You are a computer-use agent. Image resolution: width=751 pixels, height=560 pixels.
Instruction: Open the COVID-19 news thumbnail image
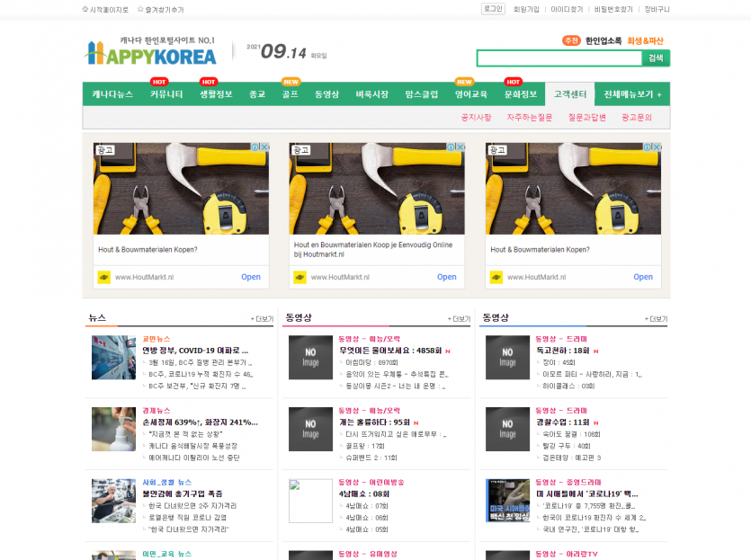click(113, 357)
